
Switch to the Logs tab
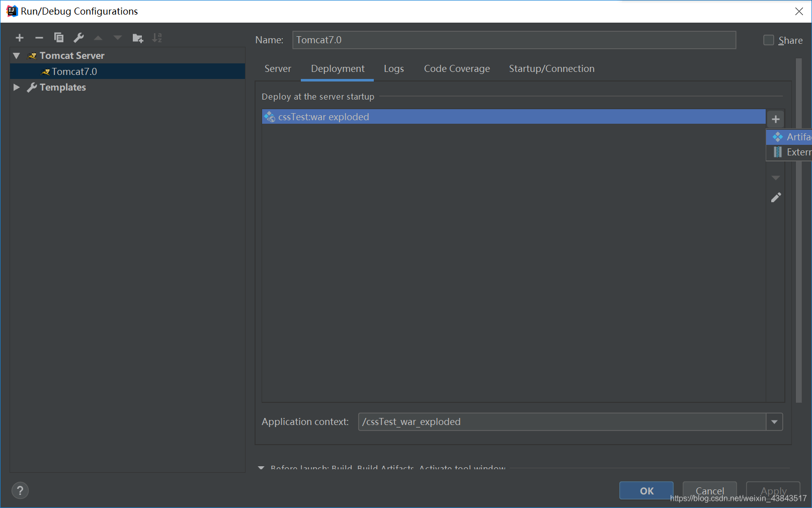coord(394,69)
